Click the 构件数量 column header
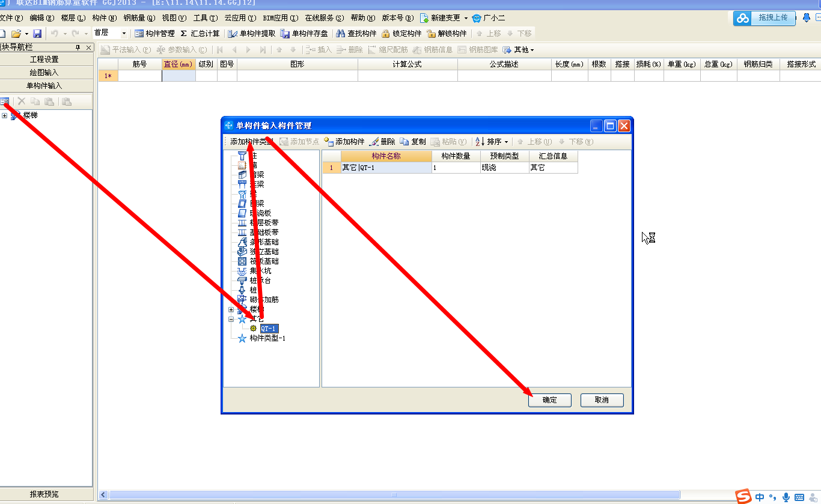This screenshot has height=504, width=821. click(456, 156)
